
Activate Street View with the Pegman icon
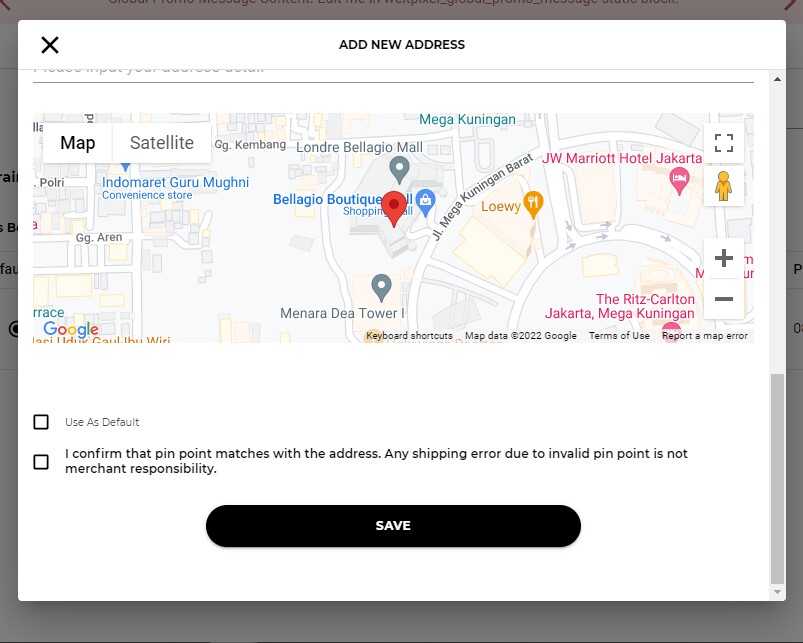click(724, 186)
